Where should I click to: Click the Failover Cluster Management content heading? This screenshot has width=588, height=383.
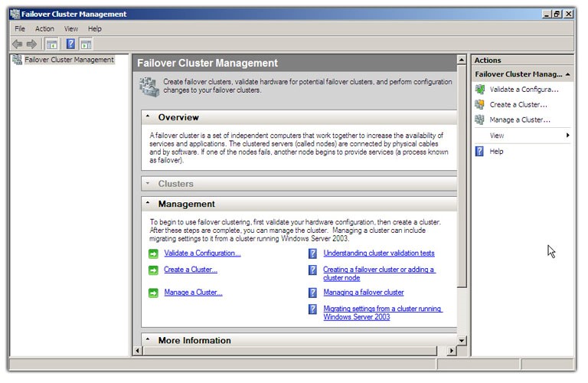coord(207,63)
